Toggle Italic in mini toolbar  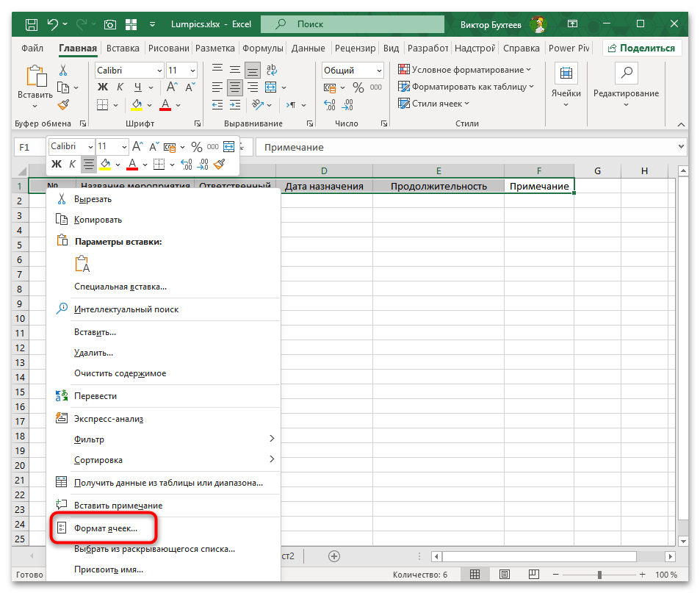[72, 165]
